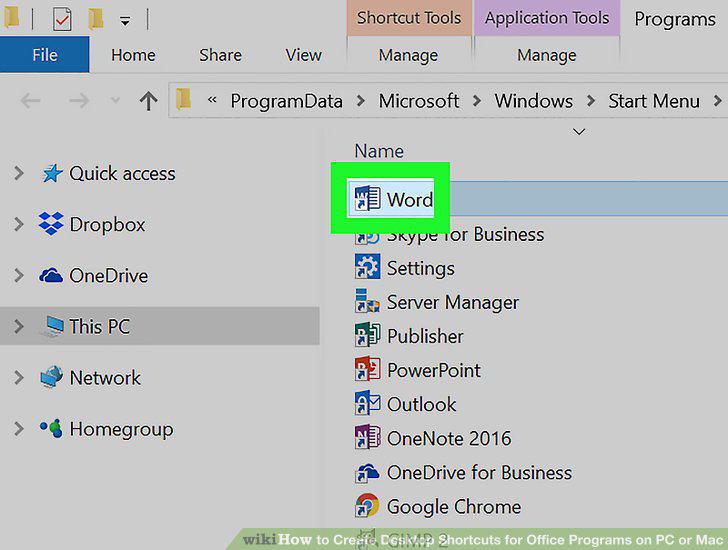Open the File ribbon tab
The height and width of the screenshot is (550, 728).
coord(45,55)
